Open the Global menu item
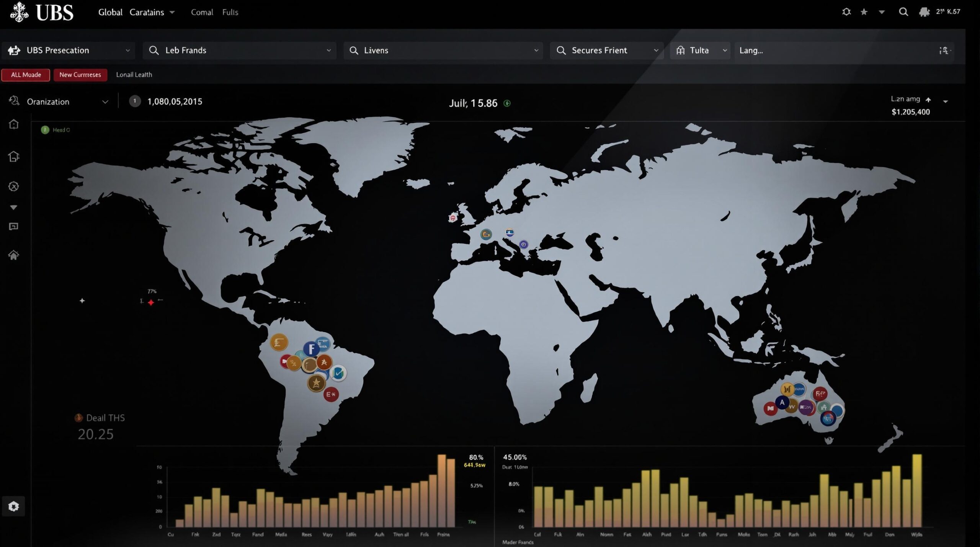This screenshot has height=547, width=980. coord(110,12)
